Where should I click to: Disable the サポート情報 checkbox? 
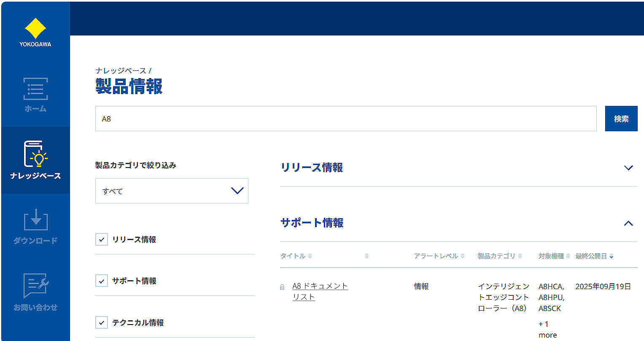point(101,281)
